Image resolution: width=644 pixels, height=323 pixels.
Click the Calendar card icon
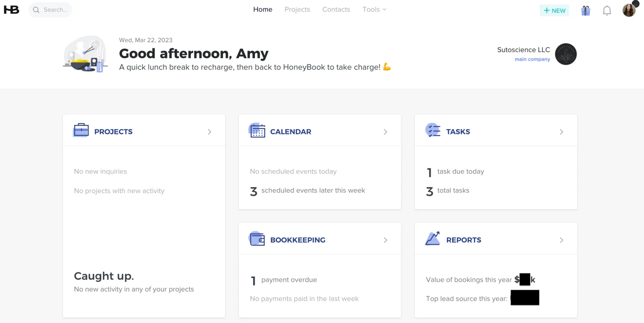tap(257, 131)
